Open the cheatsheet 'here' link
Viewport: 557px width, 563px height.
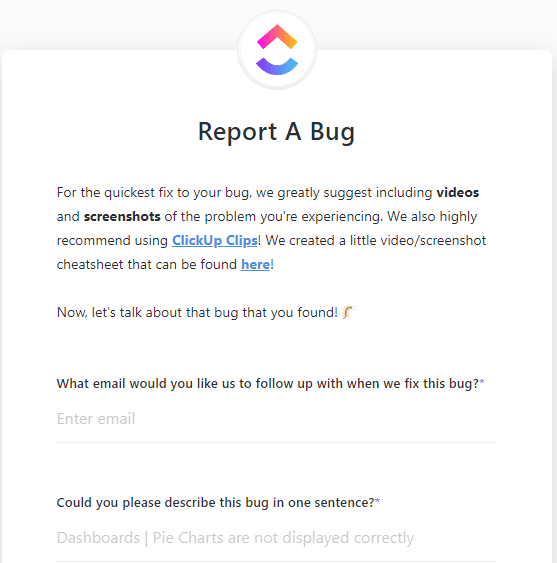point(255,264)
